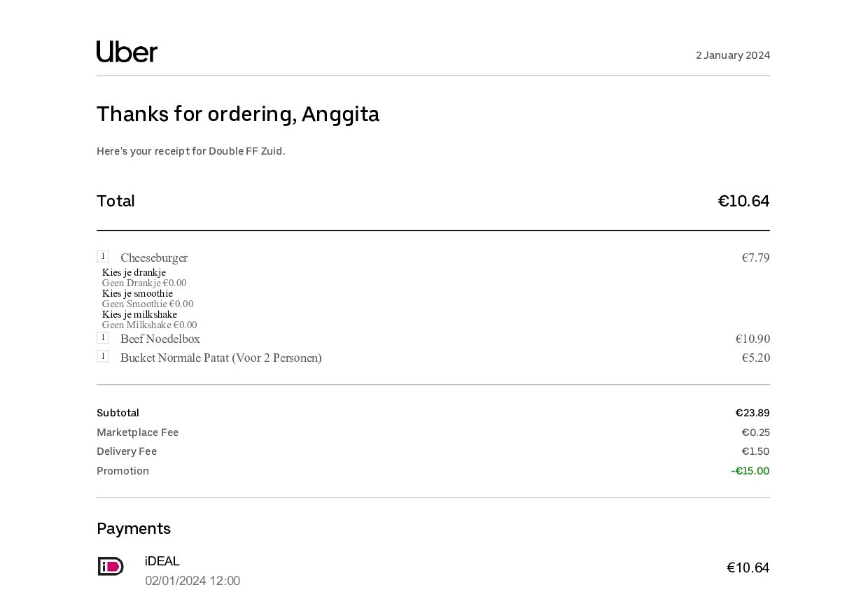Screen dimensions: 868x599
Task: Select the Beef Noedelbox item name
Action: [x=160, y=339]
